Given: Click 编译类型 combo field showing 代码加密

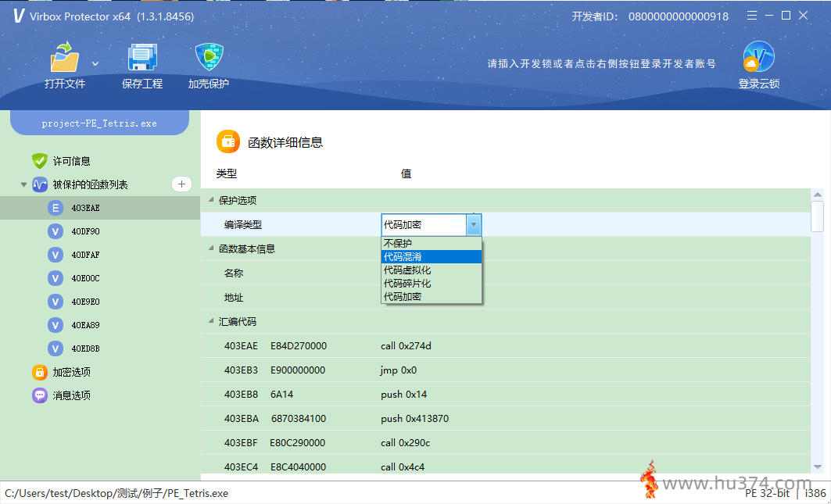Looking at the screenshot, I should point(424,225).
